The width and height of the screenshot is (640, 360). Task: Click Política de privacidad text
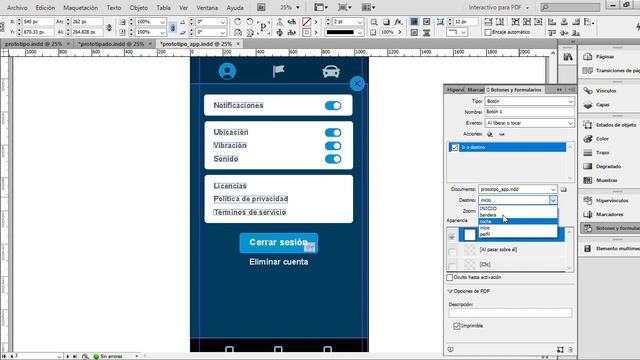[251, 199]
